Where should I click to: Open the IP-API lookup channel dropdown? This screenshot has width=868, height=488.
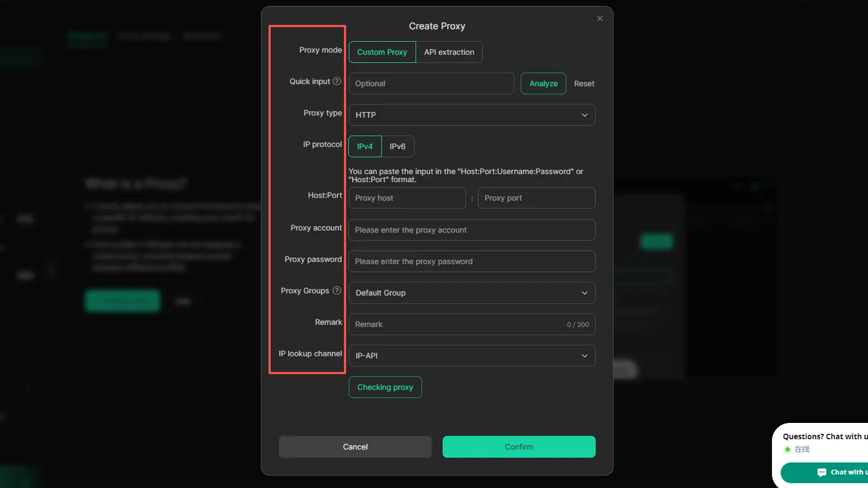click(x=471, y=356)
